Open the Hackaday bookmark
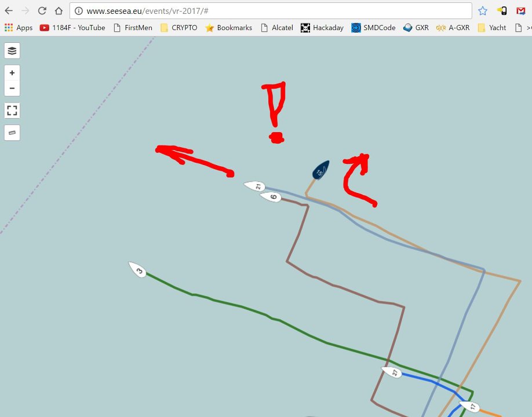532x417 pixels. click(x=322, y=27)
